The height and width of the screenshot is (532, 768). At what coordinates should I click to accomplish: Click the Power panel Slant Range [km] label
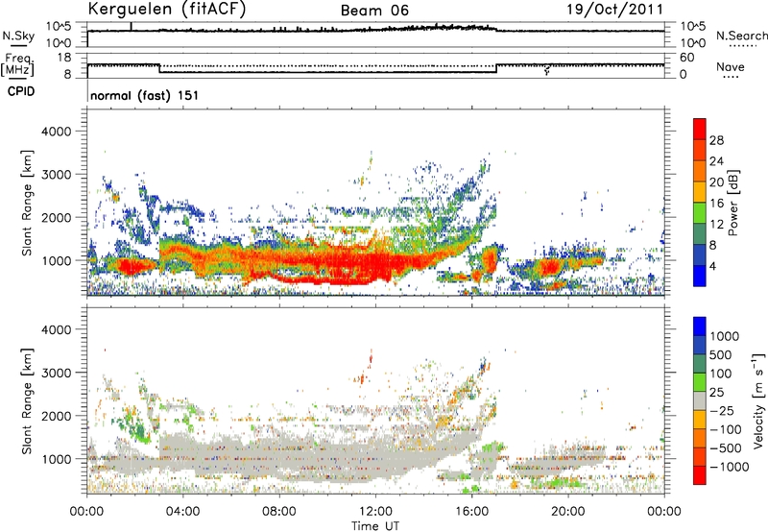(27, 204)
